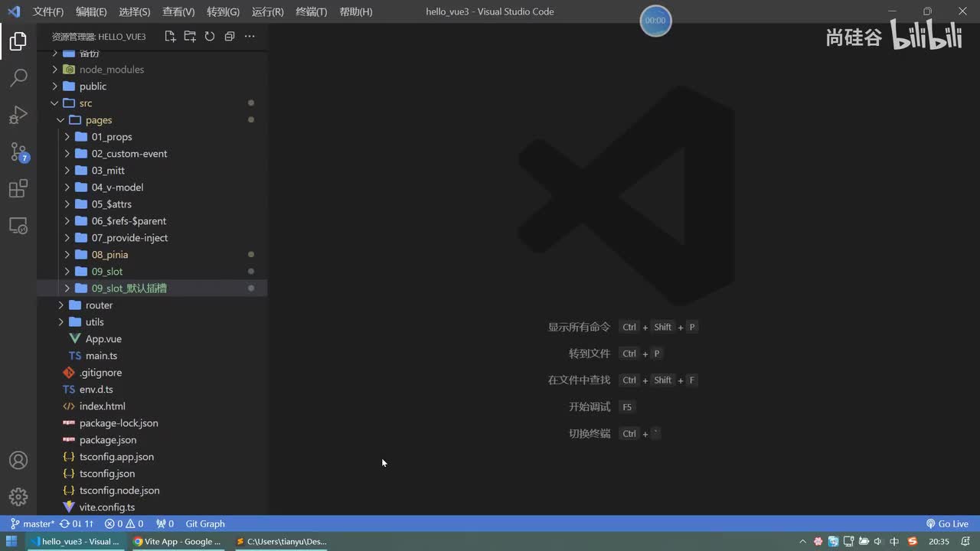Screen dimensions: 980x551
Task: Collapse the pages folder chevron
Action: tap(60, 120)
